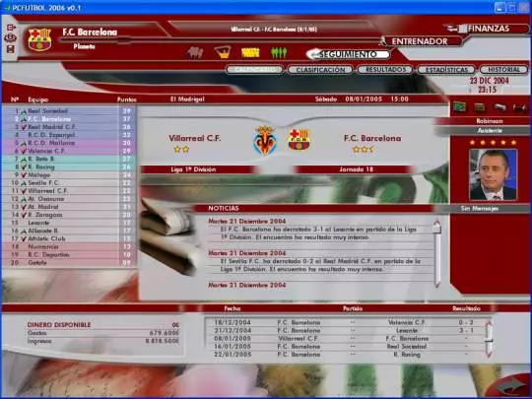Click the down arrow of the news scrollbar
The image size is (532, 399).
coord(437,285)
